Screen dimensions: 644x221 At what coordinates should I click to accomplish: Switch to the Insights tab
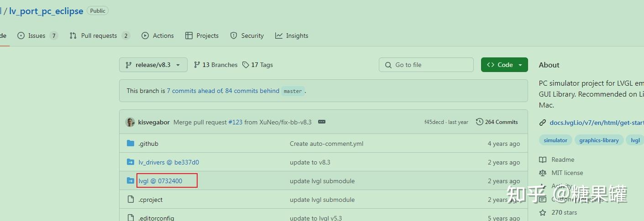[292, 36]
